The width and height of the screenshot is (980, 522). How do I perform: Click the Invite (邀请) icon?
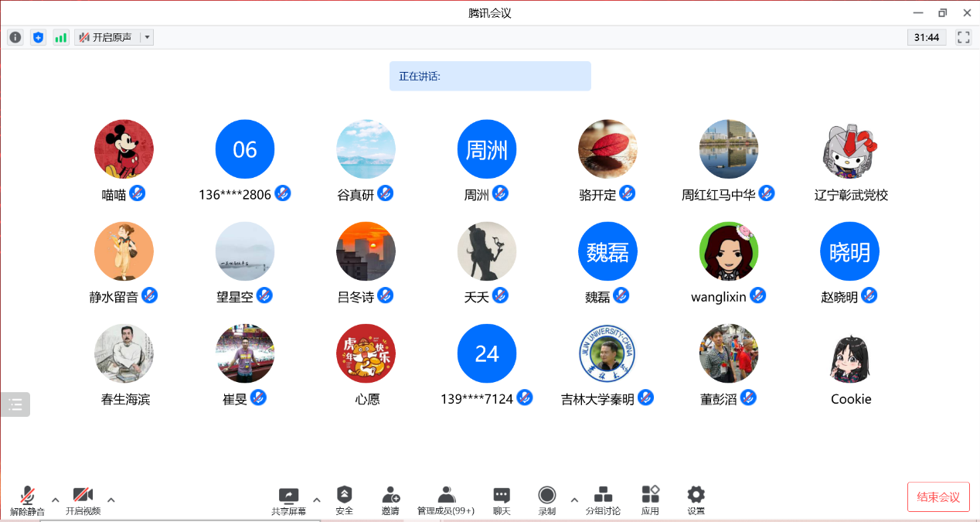coord(390,500)
